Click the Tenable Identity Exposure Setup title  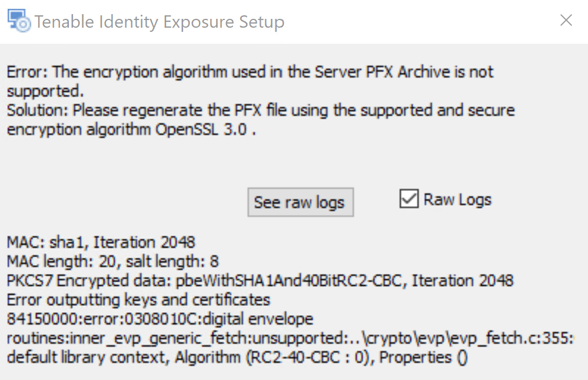(160, 22)
